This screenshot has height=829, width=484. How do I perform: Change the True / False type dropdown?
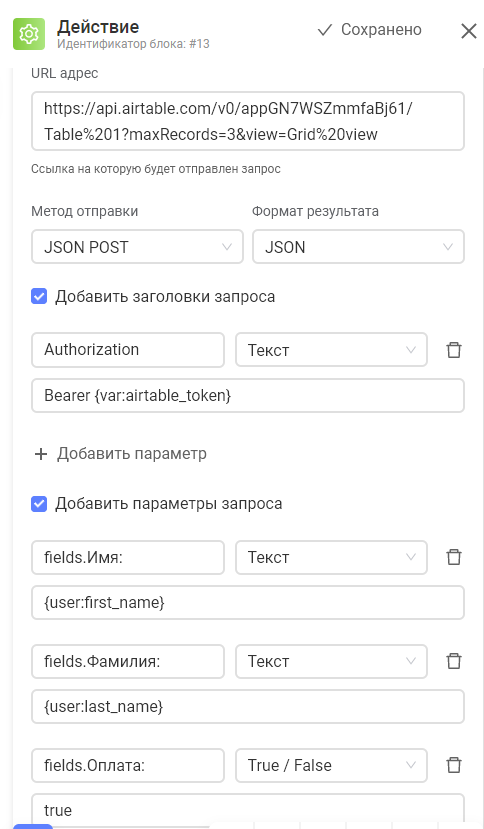[331, 765]
